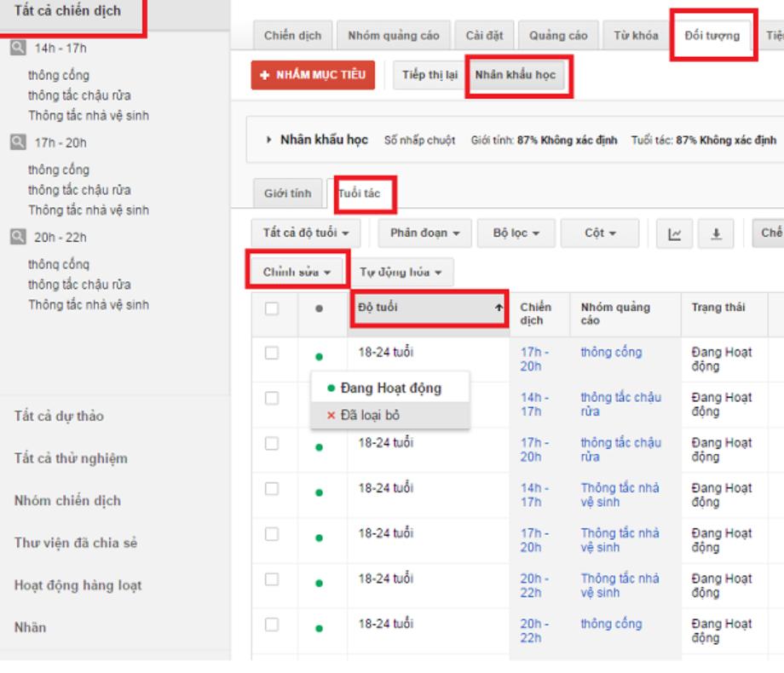Open the Cột columns dropdown
This screenshot has height=673, width=784.
pyautogui.click(x=600, y=233)
